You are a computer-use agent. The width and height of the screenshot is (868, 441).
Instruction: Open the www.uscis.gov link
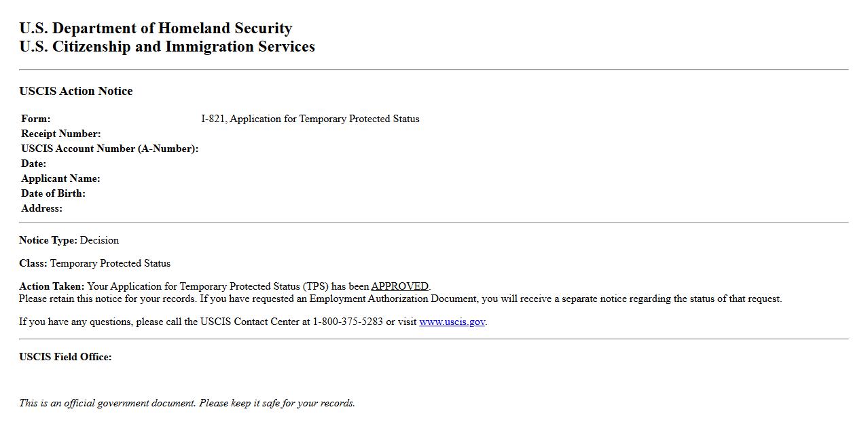click(452, 322)
